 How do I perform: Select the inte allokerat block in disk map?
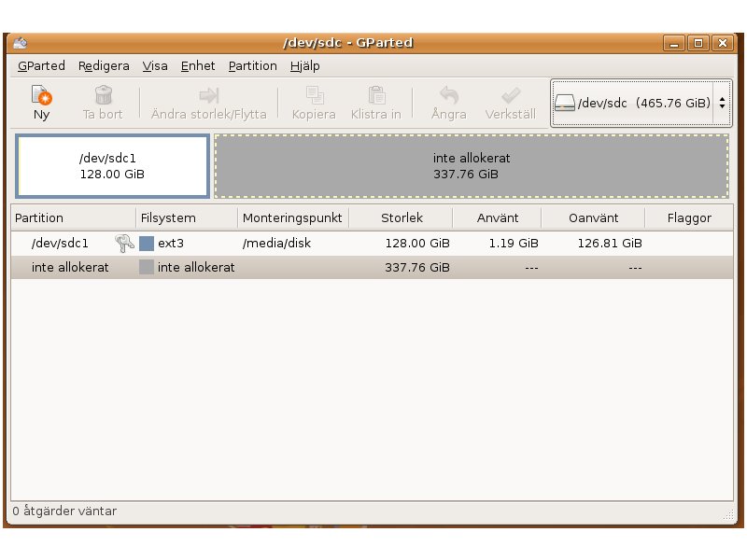click(472, 166)
